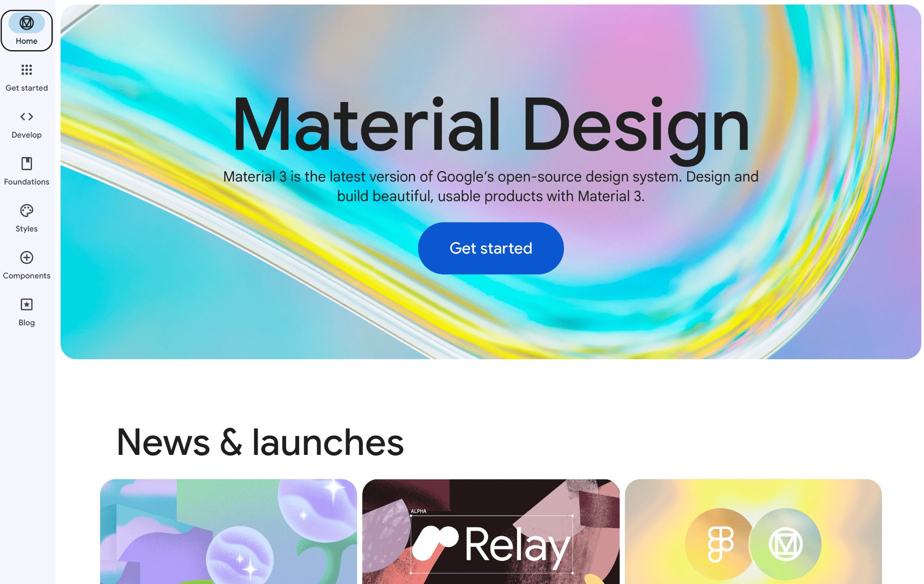Click the Figma logo circle
The image size is (924, 584).
720,544
